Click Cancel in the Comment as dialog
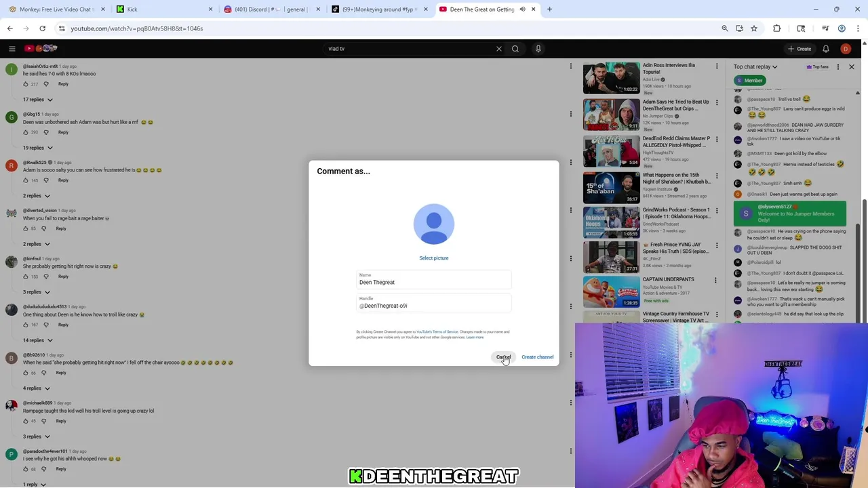868x488 pixels. pyautogui.click(x=503, y=357)
